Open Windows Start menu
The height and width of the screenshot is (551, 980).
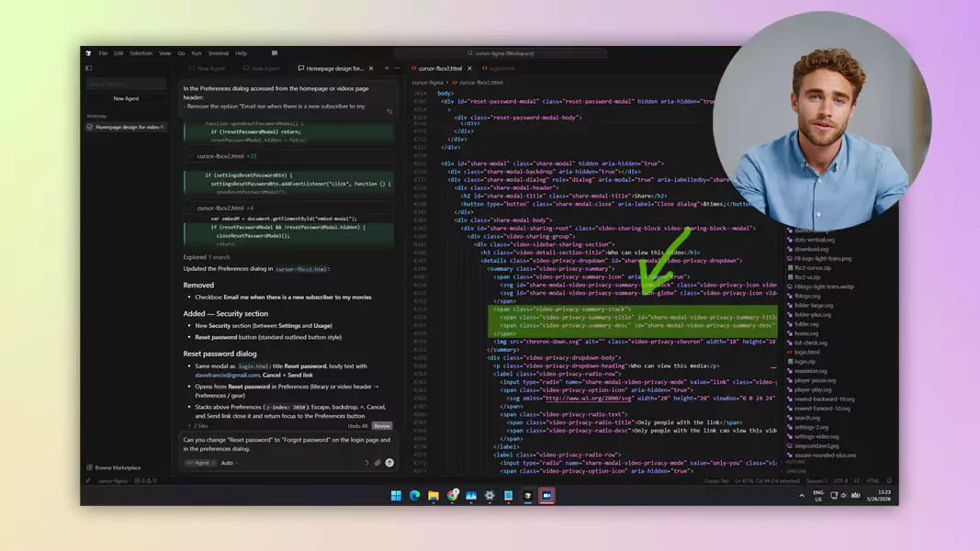tap(396, 495)
